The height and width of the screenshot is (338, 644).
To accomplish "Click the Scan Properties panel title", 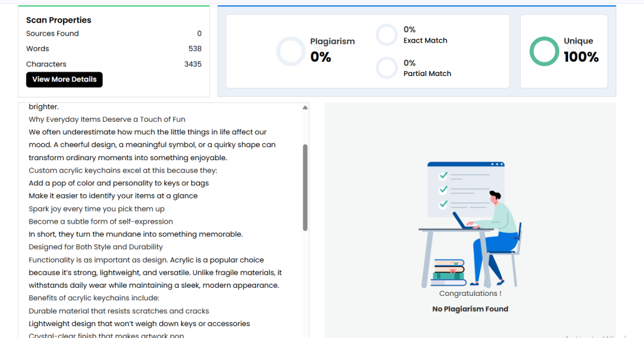I will 58,20.
